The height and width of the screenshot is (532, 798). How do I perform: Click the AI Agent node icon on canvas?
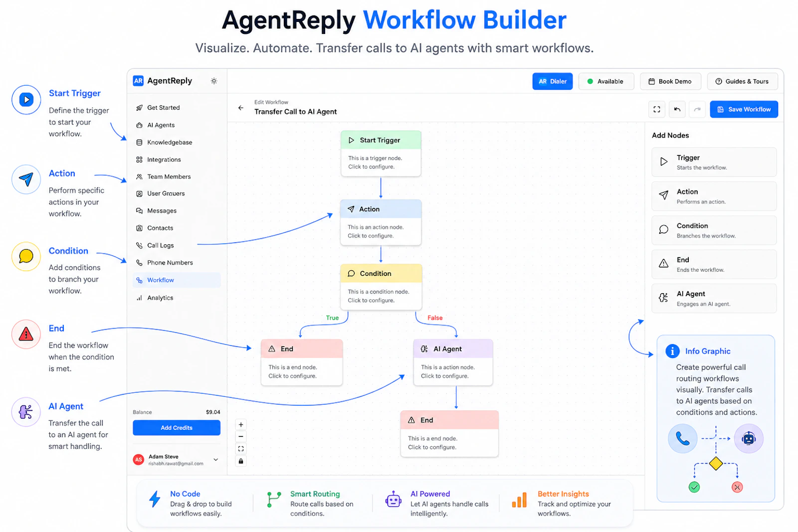tap(424, 349)
